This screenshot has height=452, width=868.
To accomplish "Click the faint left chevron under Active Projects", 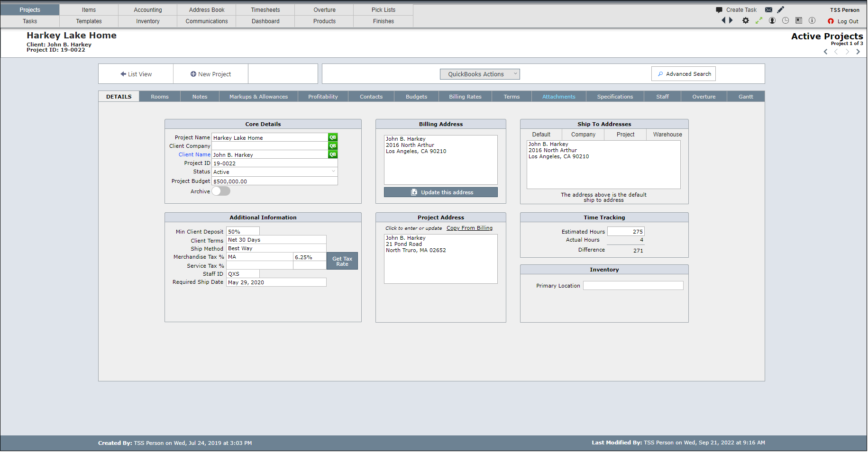I will [836, 52].
